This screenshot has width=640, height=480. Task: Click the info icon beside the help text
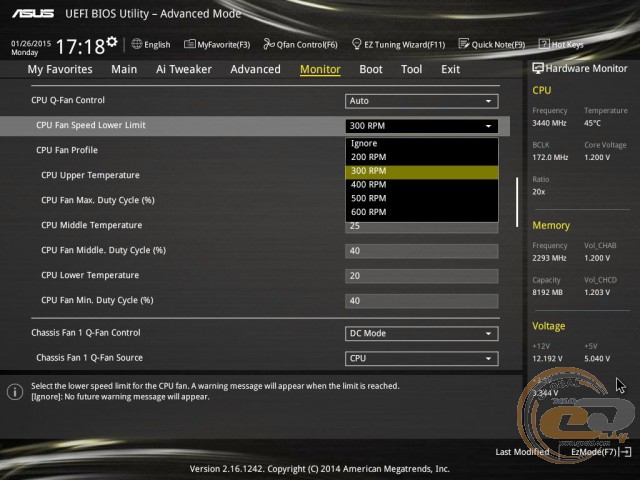point(15,392)
